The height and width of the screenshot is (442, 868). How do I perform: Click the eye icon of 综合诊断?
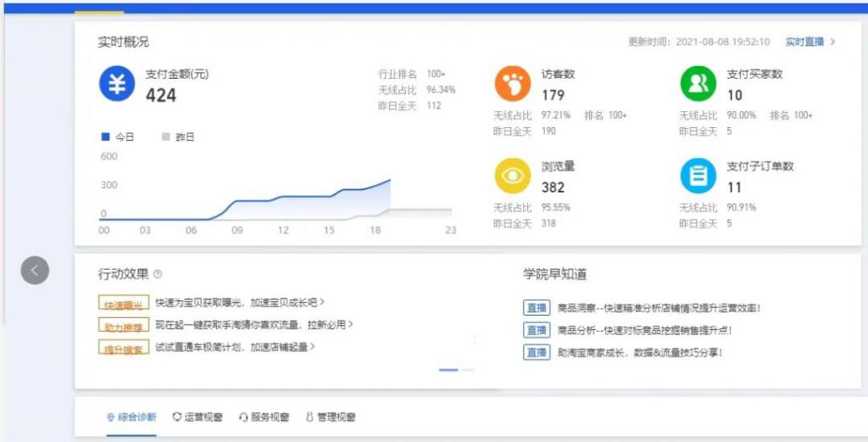pos(110,417)
